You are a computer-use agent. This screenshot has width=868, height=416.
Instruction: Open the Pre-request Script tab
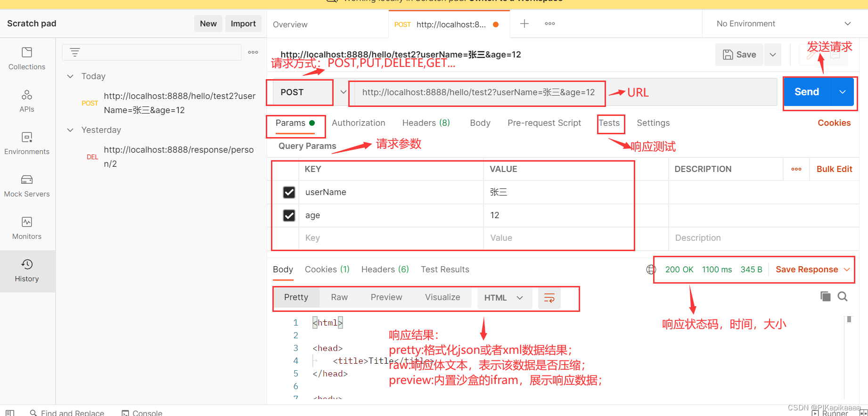pyautogui.click(x=544, y=123)
